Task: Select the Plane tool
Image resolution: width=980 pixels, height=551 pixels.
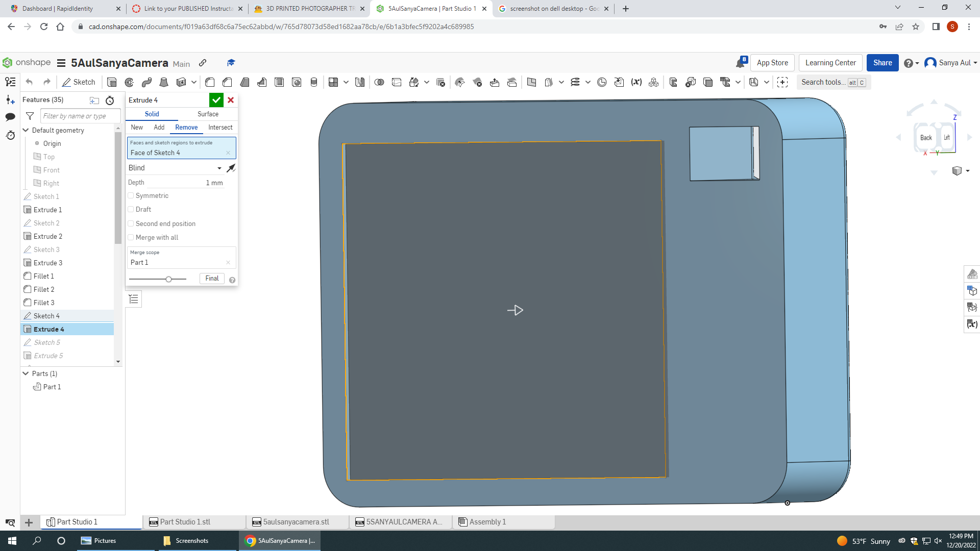Action: click(x=531, y=82)
